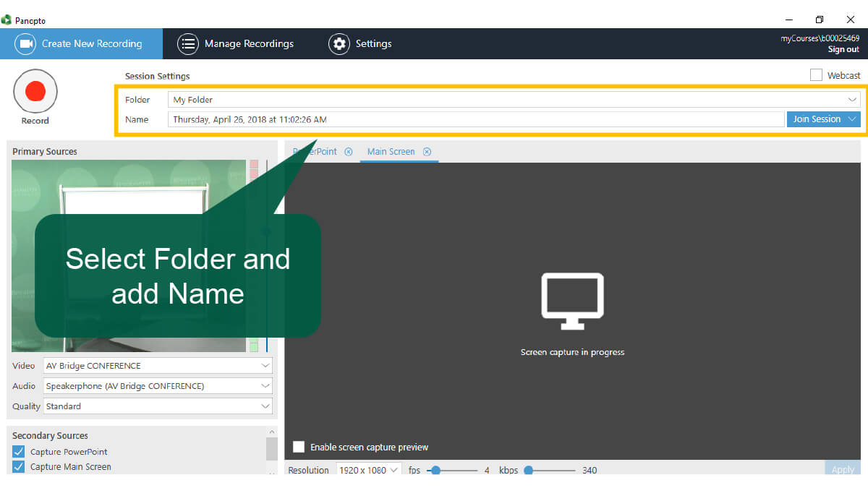
Task: Switch to the Main Screen tab
Action: 391,152
